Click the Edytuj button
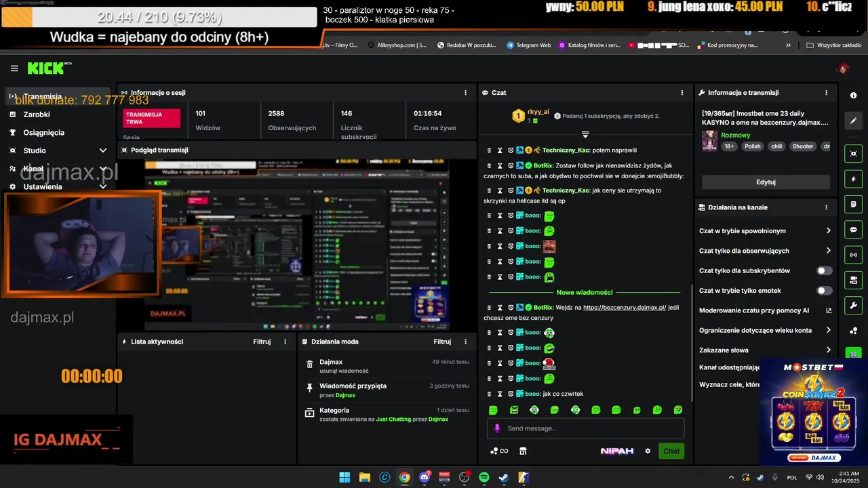The height and width of the screenshot is (488, 868). (x=766, y=182)
